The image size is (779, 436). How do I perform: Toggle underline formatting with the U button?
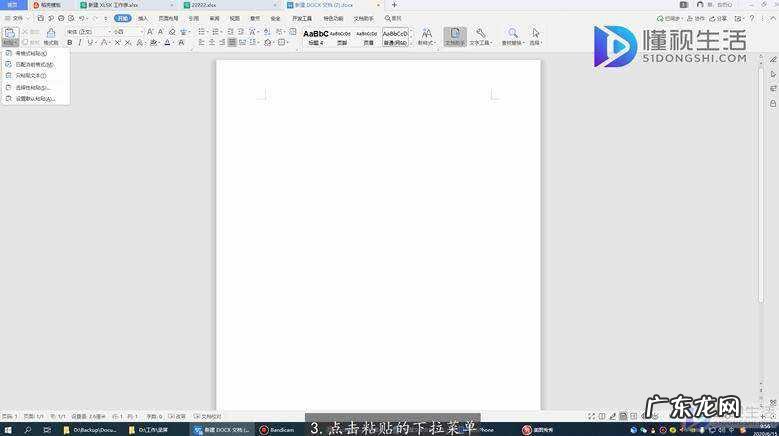[92, 43]
